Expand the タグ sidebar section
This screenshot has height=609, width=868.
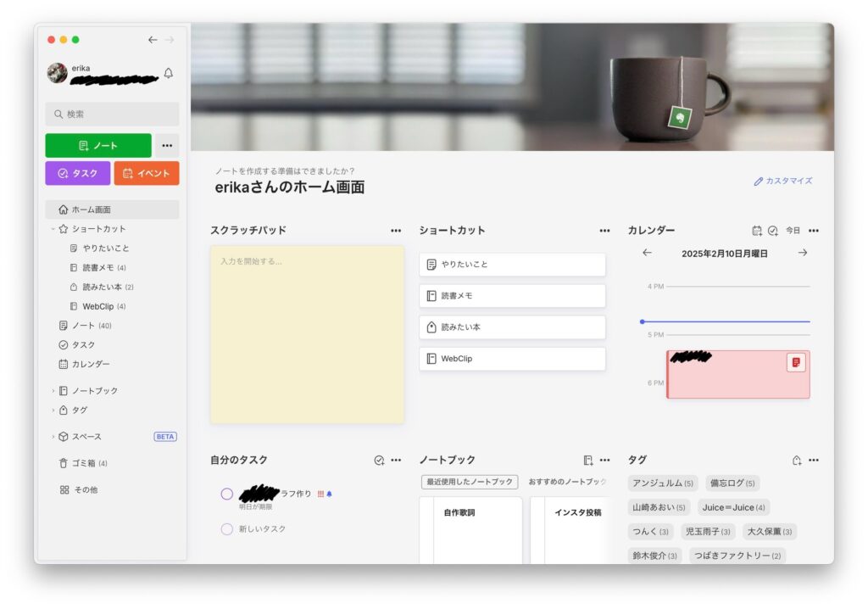pyautogui.click(x=53, y=410)
